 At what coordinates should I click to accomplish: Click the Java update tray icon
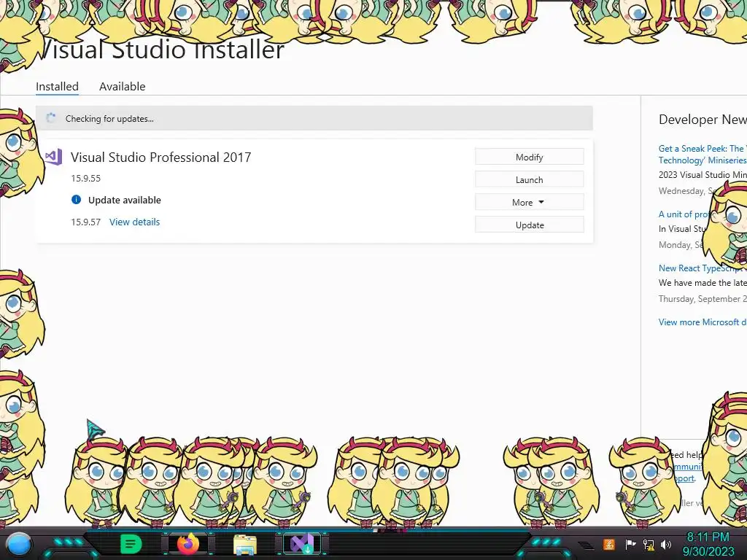pos(609,544)
